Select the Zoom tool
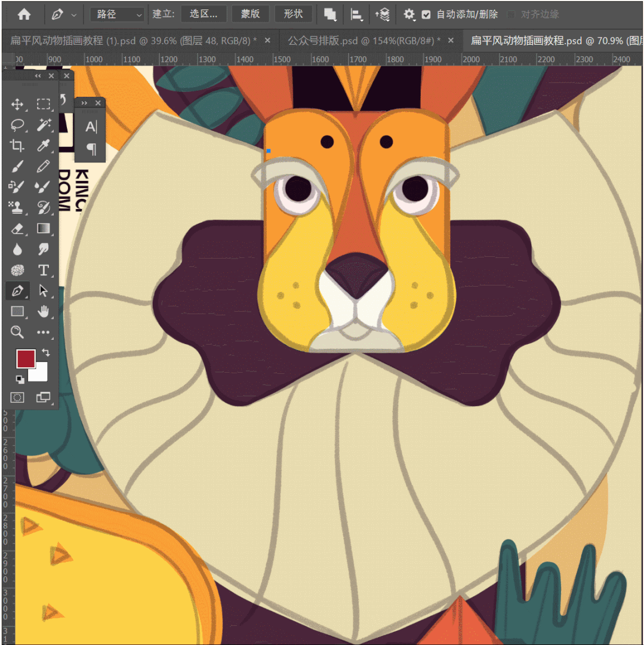Screen dimensions: 644x645 click(17, 332)
